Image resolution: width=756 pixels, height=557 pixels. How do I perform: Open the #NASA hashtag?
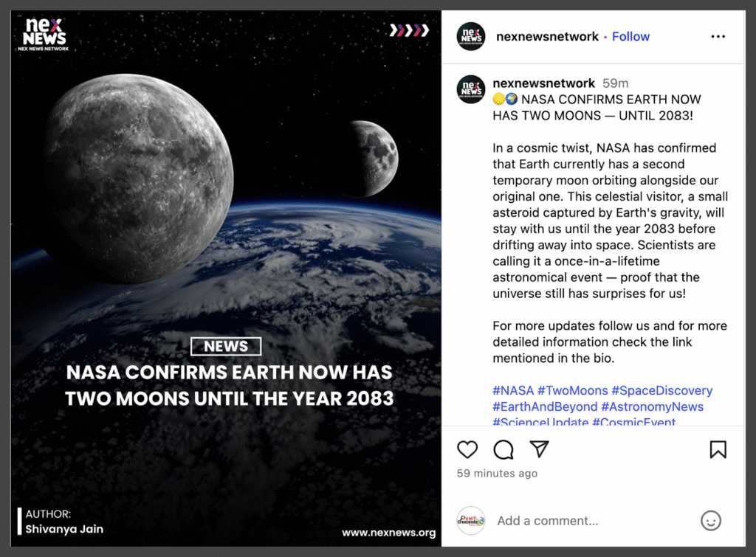point(513,390)
